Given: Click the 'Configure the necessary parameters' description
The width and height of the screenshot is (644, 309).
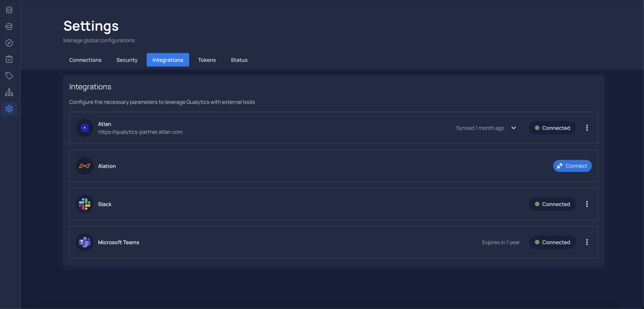Looking at the screenshot, I should tap(162, 102).
